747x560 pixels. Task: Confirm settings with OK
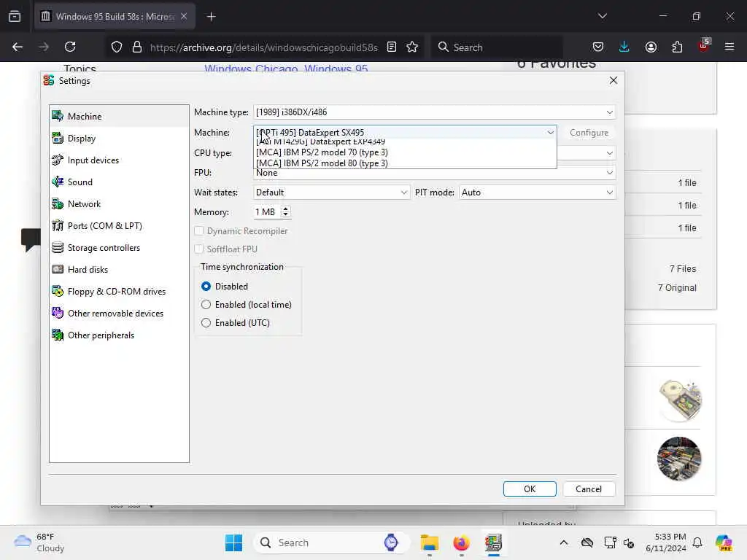pyautogui.click(x=530, y=489)
